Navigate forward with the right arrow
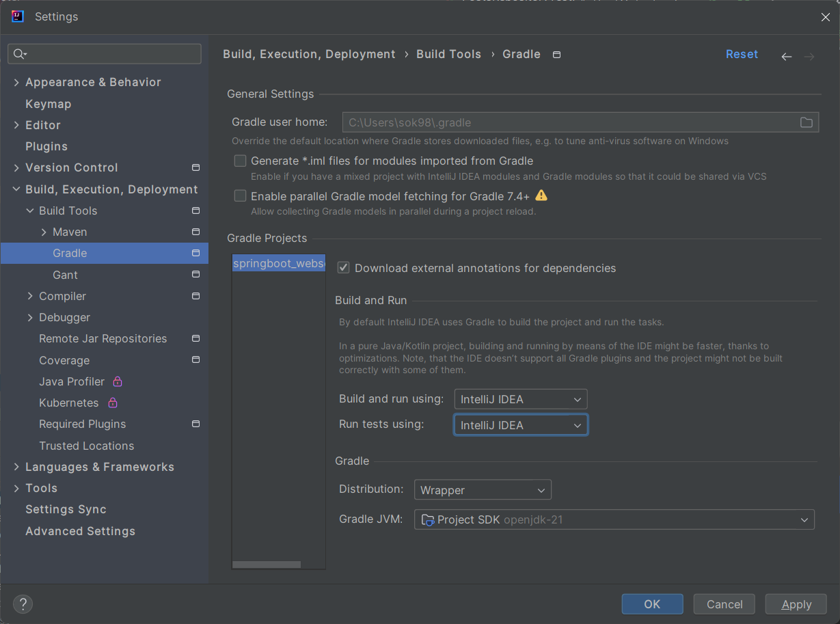Image resolution: width=840 pixels, height=624 pixels. point(809,57)
